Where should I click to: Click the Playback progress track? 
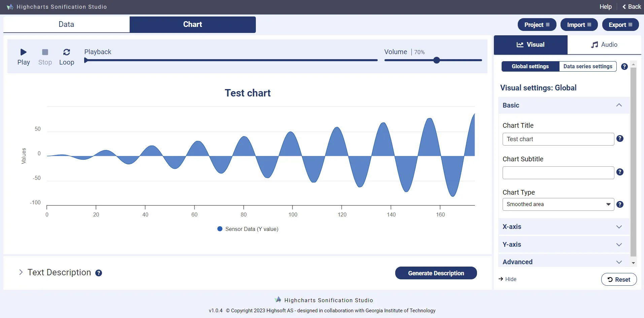(231, 60)
